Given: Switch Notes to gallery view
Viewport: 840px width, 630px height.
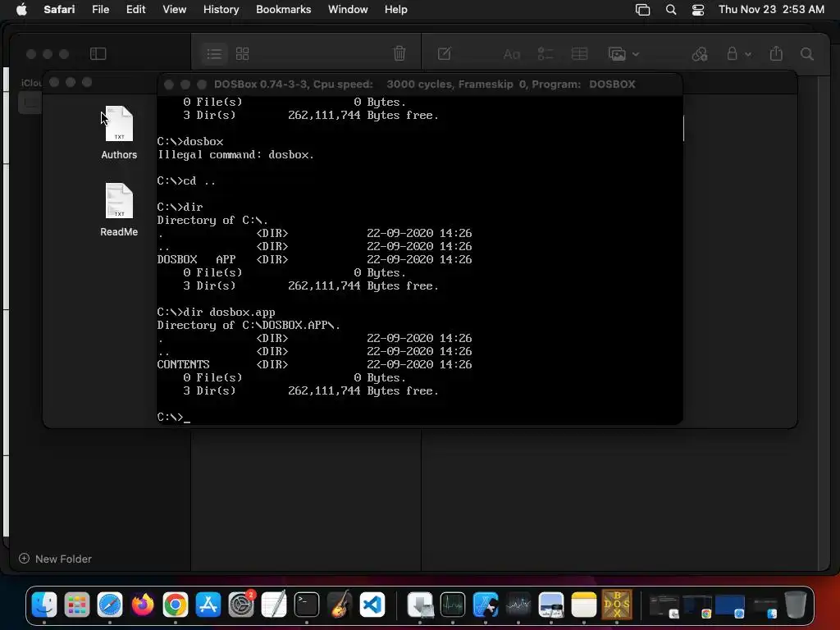Looking at the screenshot, I should coord(243,53).
